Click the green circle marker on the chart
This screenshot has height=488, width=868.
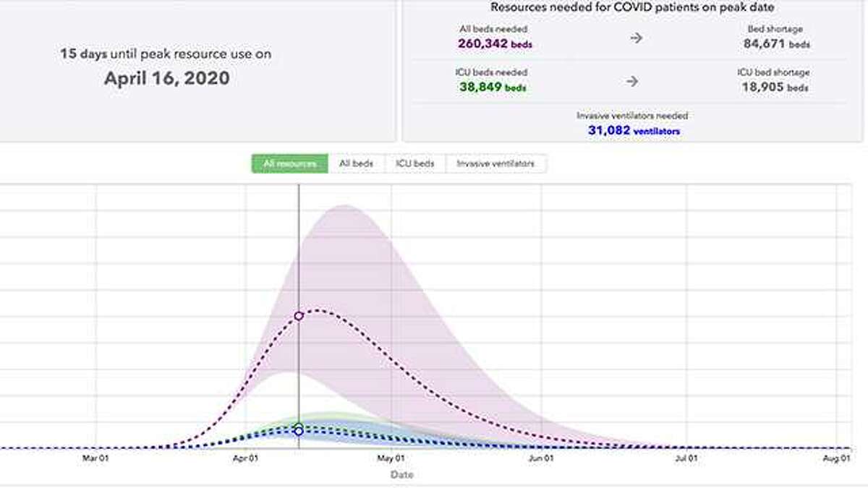[x=299, y=427]
